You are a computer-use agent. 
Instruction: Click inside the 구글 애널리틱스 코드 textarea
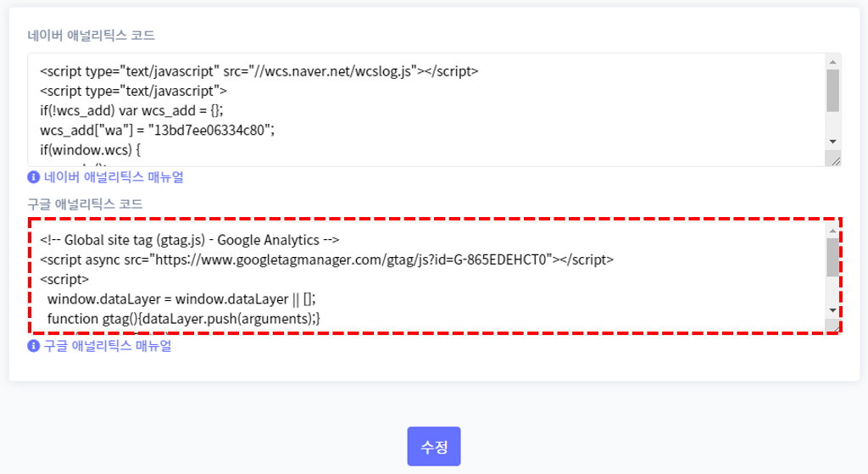click(x=435, y=276)
